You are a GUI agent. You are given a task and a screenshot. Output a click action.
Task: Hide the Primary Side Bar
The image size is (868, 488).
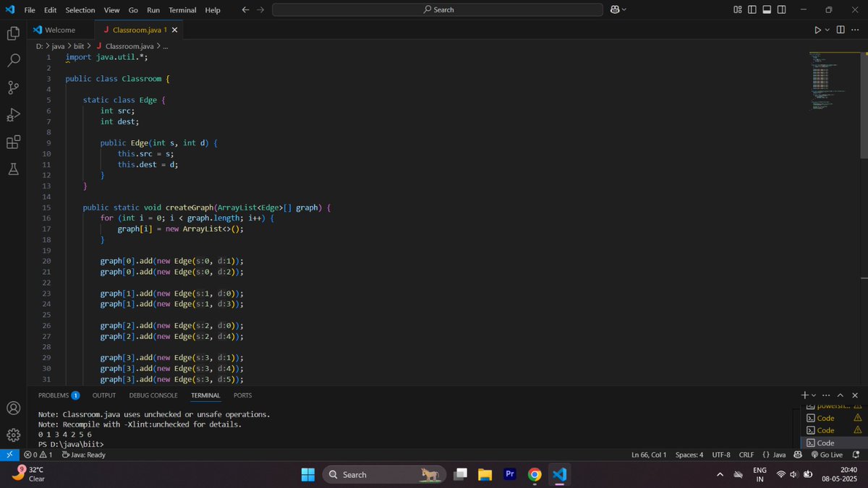point(752,9)
